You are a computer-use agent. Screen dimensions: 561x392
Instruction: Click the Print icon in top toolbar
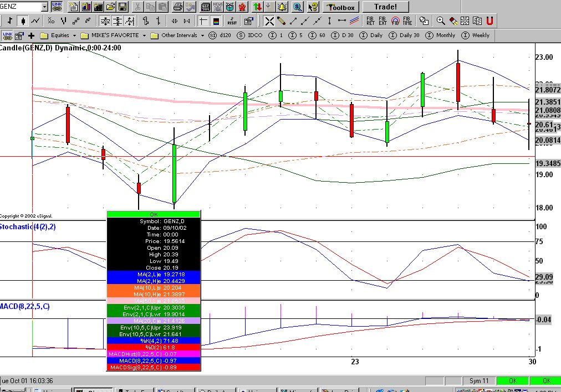coord(177,7)
